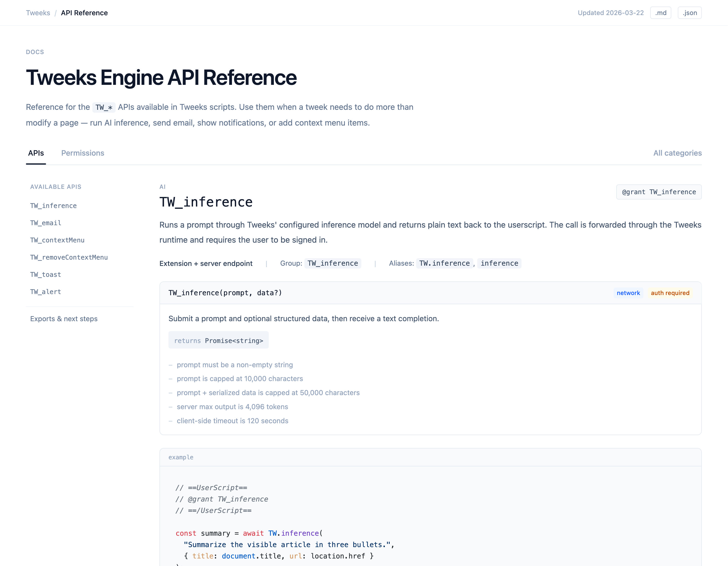Select TW_inference in the sidebar

pos(53,206)
